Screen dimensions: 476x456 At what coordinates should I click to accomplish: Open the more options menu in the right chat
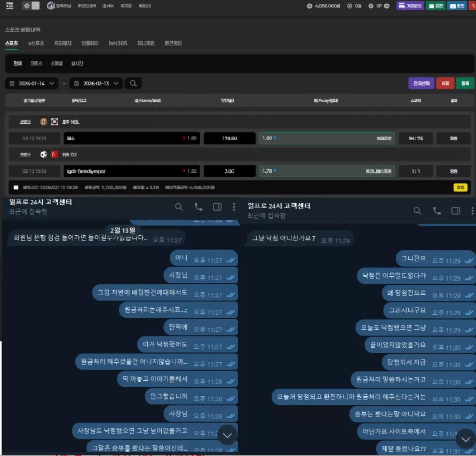click(x=472, y=211)
